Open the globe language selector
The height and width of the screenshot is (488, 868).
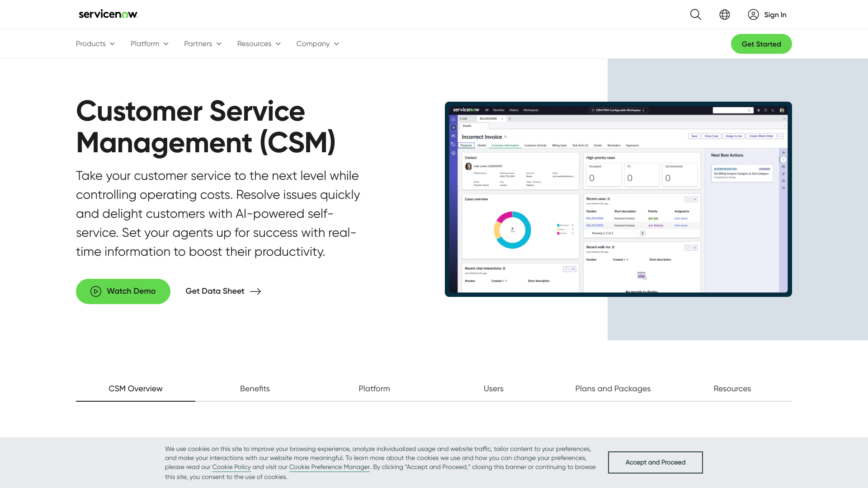[x=724, y=14]
